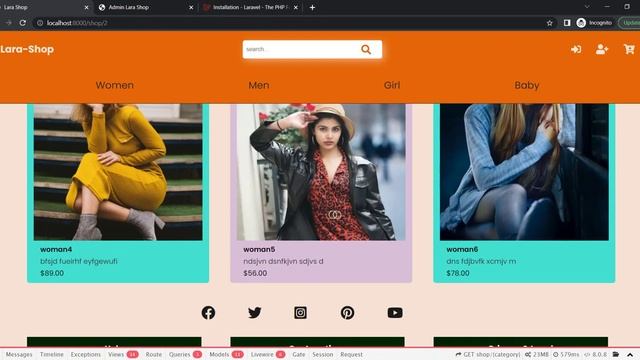Click the 23MB memory usage indicator
Image resolution: width=640 pixels, height=360 pixels.
point(537,354)
